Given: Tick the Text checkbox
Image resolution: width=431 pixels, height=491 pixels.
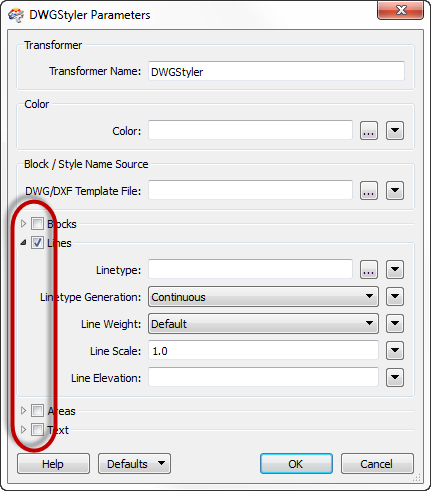Looking at the screenshot, I should click(37, 429).
